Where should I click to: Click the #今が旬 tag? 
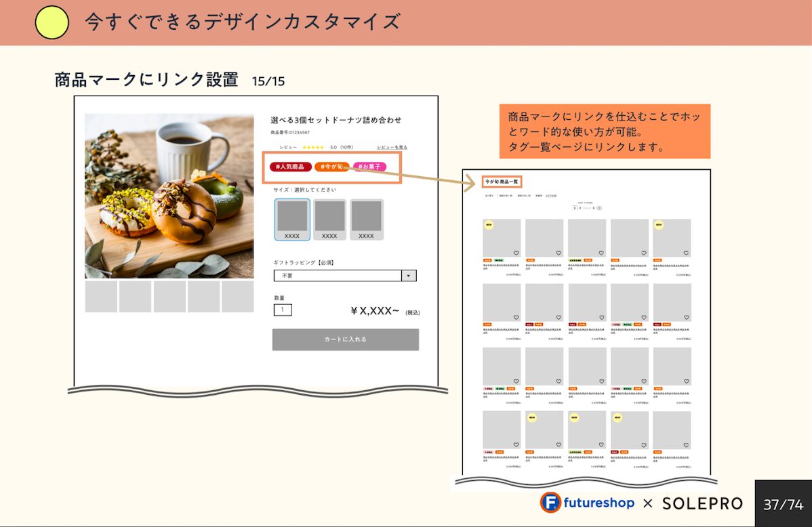tap(331, 167)
